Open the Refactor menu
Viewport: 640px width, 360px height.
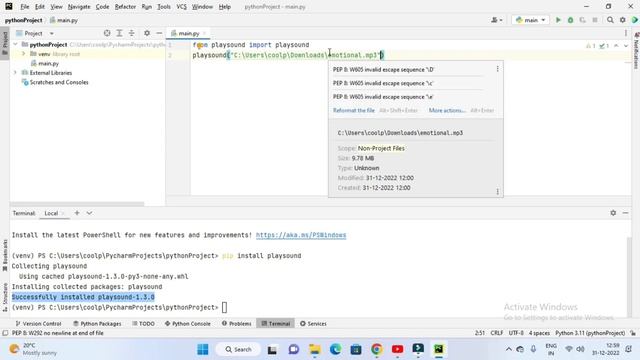coord(125,7)
